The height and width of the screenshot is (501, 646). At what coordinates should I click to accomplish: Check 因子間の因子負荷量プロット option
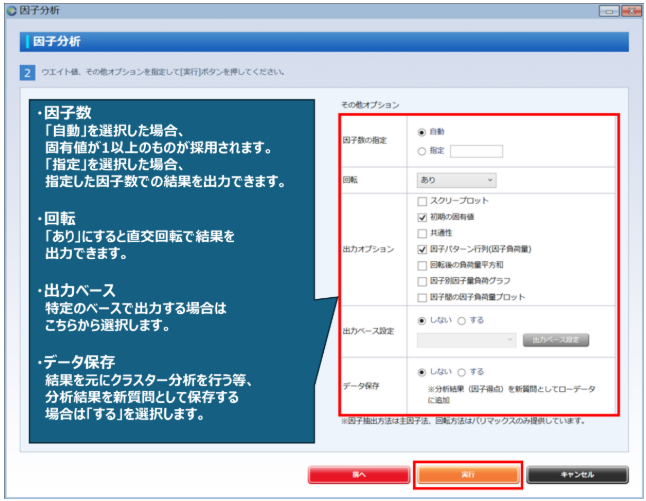[422, 297]
